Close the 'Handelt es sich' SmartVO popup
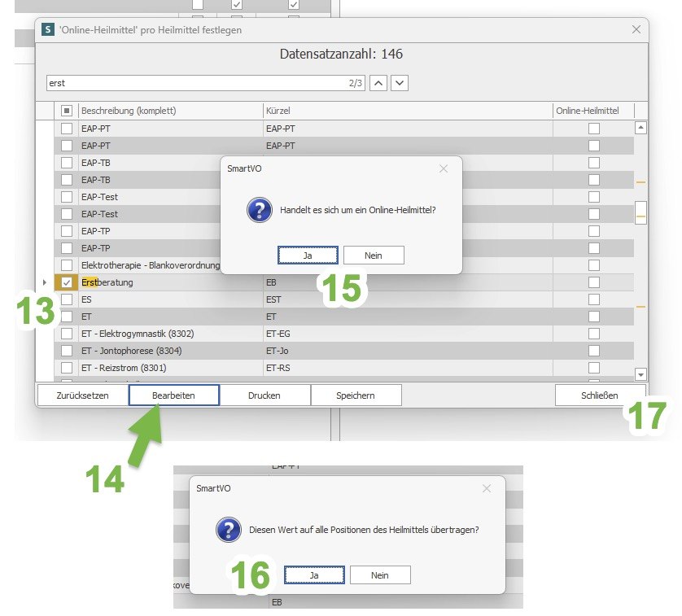682x616 pixels. [444, 169]
